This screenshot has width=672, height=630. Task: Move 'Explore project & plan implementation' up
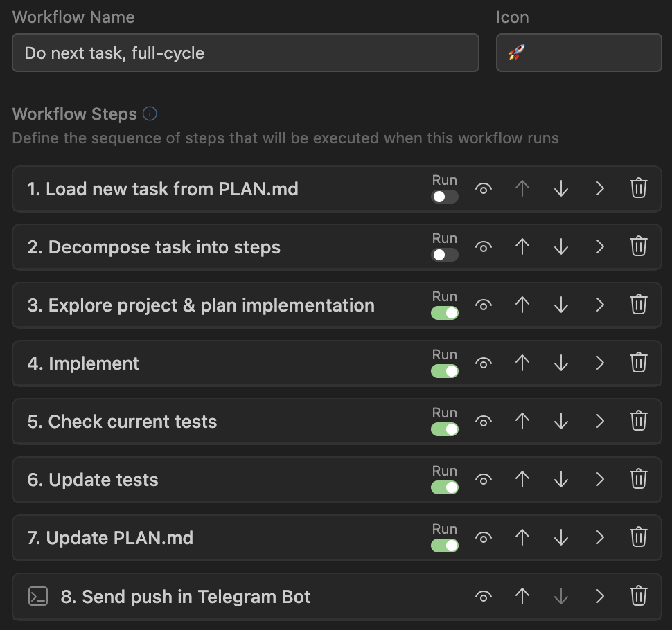point(522,305)
